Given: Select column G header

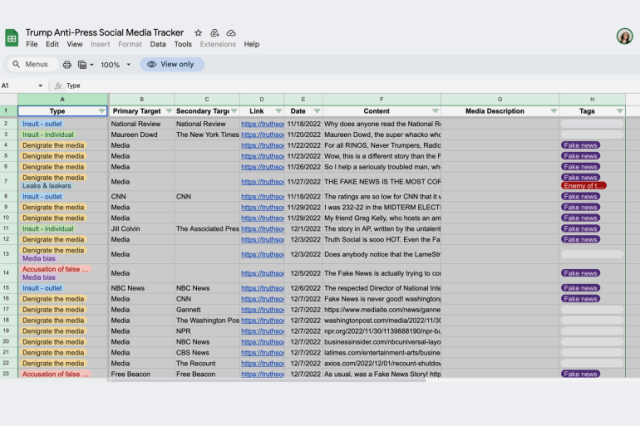Looking at the screenshot, I should [x=499, y=99].
